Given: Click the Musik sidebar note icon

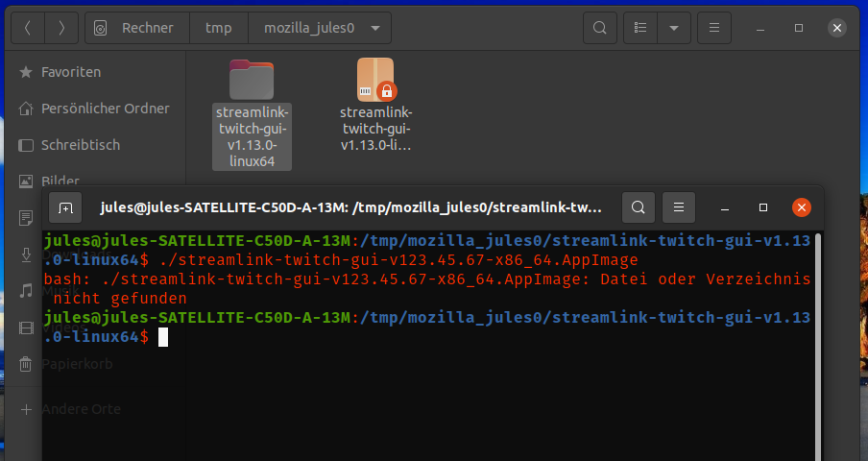Looking at the screenshot, I should [26, 291].
